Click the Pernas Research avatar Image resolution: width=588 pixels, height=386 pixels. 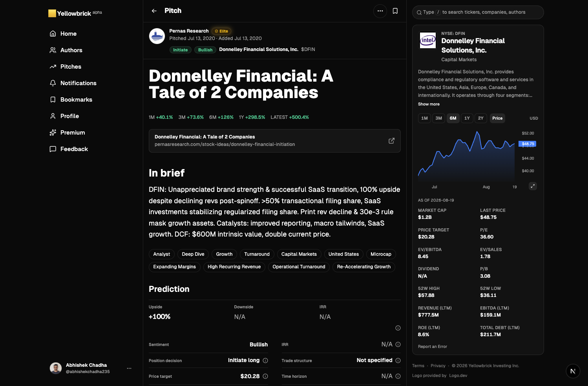pyautogui.click(x=157, y=36)
